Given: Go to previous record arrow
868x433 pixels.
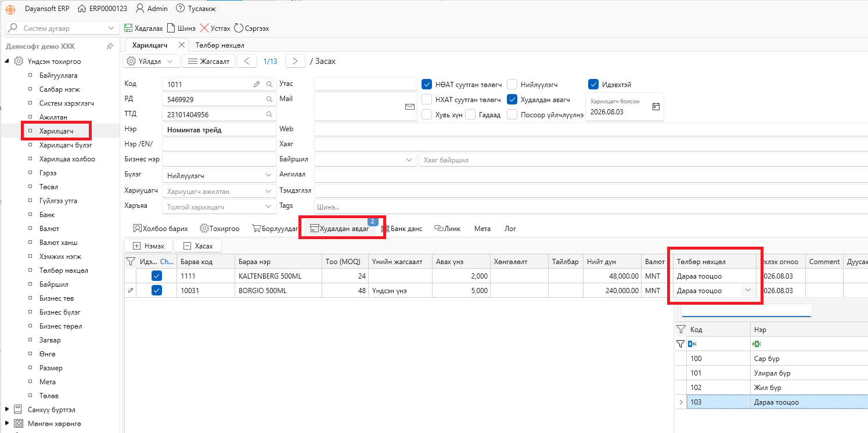Looking at the screenshot, I should pyautogui.click(x=247, y=61).
